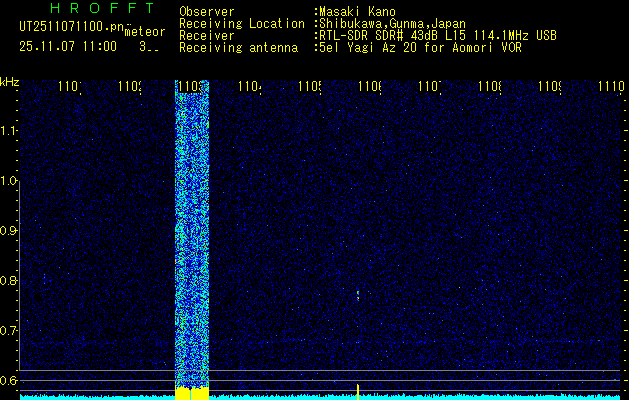
Task: Click the thin yellow spike in bottom strip
Action: tap(358, 389)
